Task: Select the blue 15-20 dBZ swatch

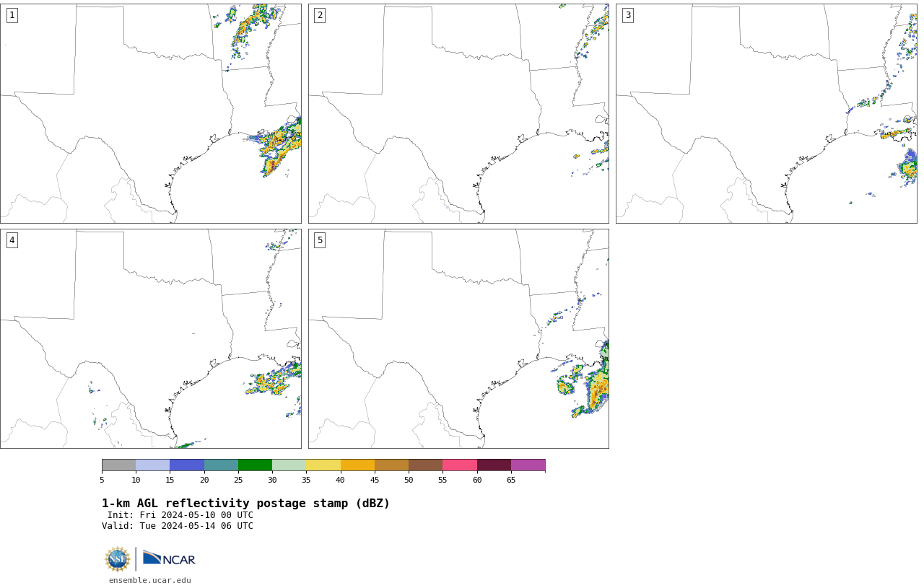Action: pyautogui.click(x=187, y=465)
